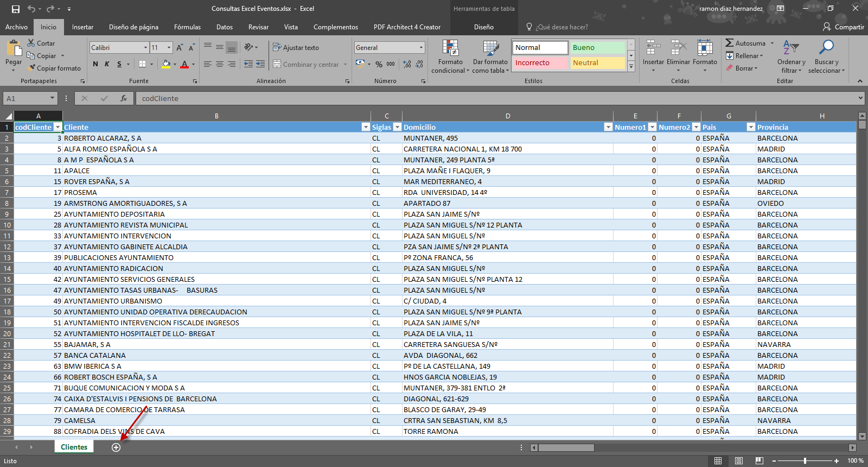The height and width of the screenshot is (467, 868).
Task: Apply yellow fill color bucket
Action: coord(166,64)
